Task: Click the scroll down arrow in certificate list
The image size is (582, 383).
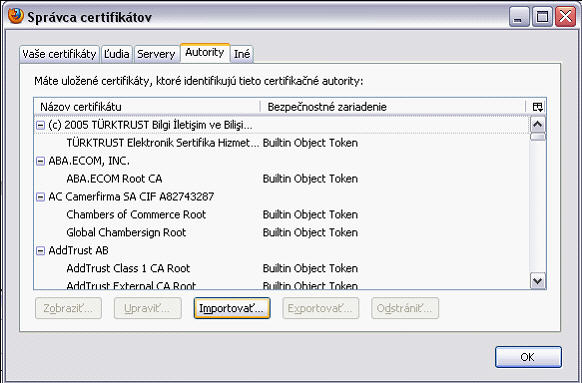Action: click(537, 281)
